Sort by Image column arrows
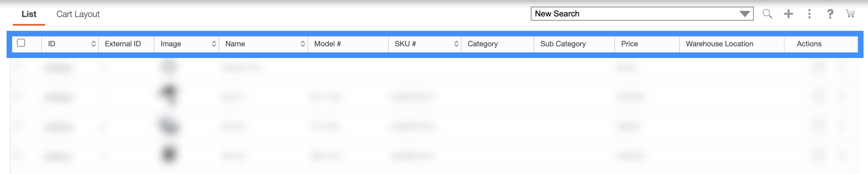868x174 pixels. click(x=214, y=44)
